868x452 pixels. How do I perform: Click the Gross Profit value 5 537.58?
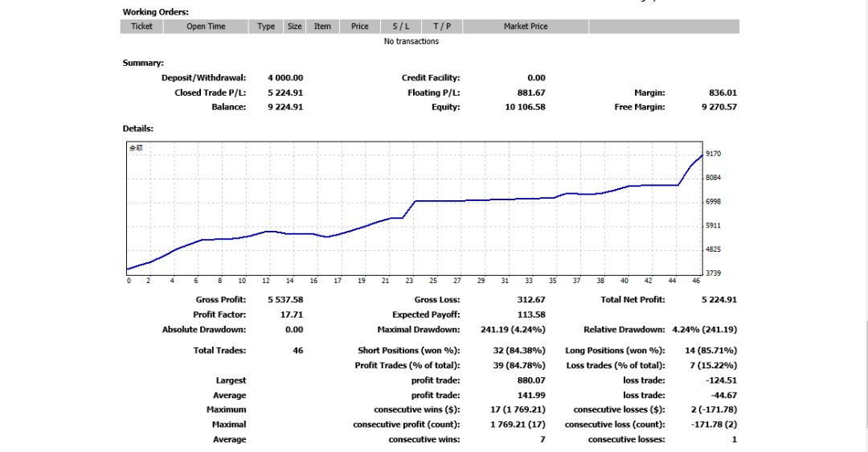(285, 299)
